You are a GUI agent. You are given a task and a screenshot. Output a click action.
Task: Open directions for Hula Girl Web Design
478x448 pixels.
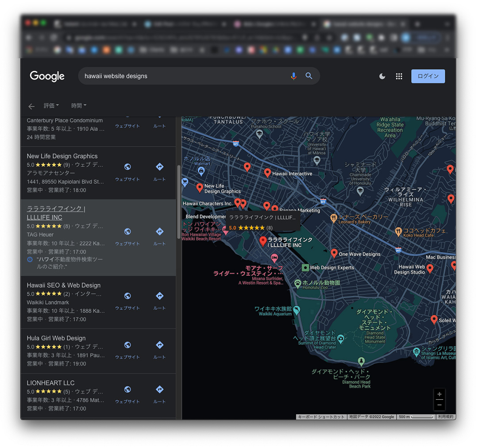coord(159,344)
